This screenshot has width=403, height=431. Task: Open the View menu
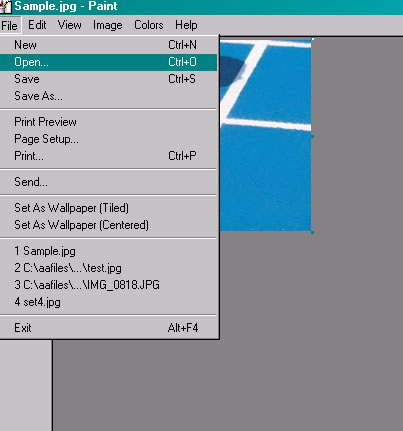pyautogui.click(x=69, y=25)
